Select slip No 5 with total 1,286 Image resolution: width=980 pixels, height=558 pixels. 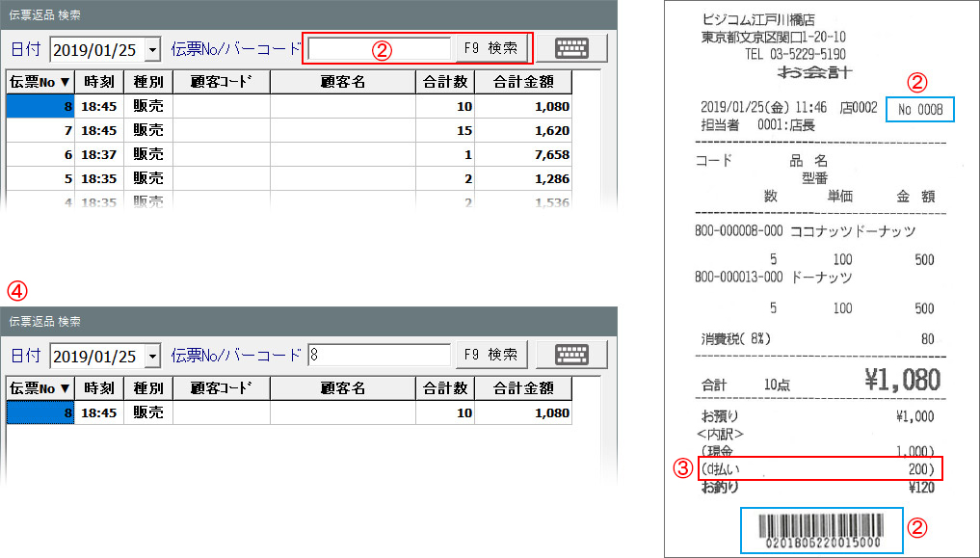289,178
